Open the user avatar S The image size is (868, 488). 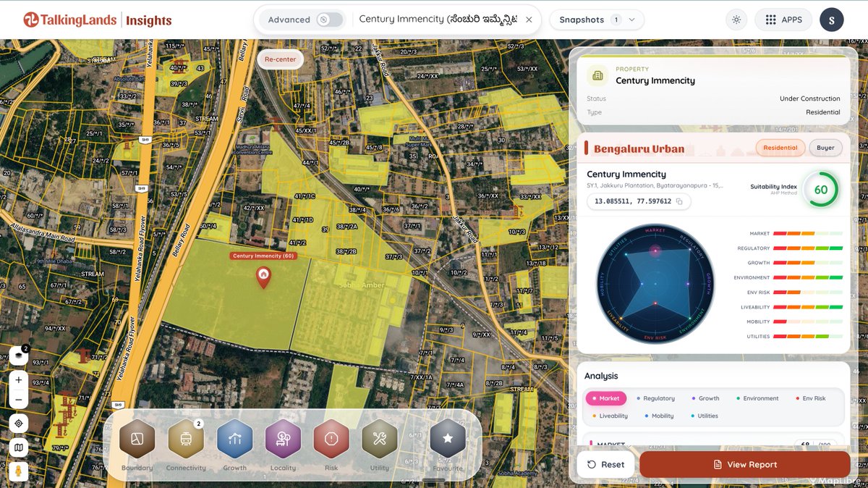click(x=832, y=20)
